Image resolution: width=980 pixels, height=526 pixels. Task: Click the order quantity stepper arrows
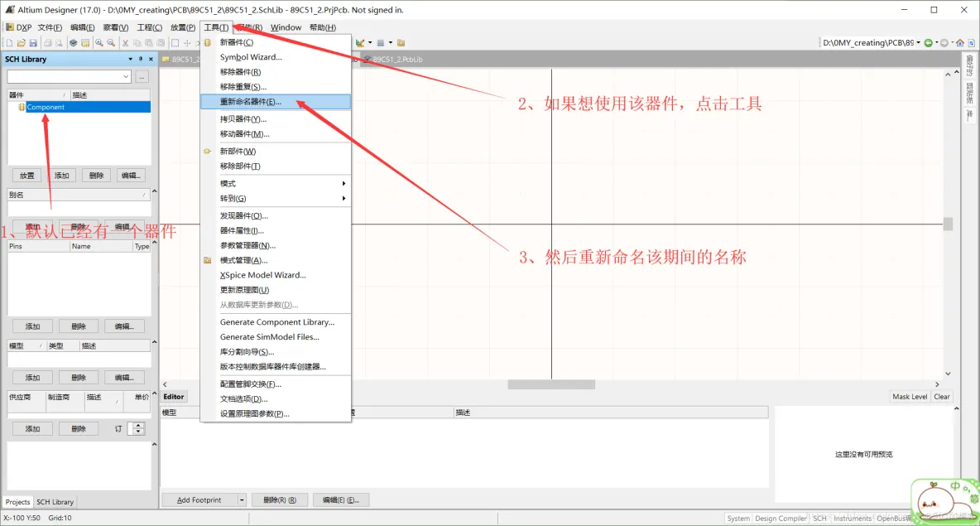pyautogui.click(x=138, y=429)
